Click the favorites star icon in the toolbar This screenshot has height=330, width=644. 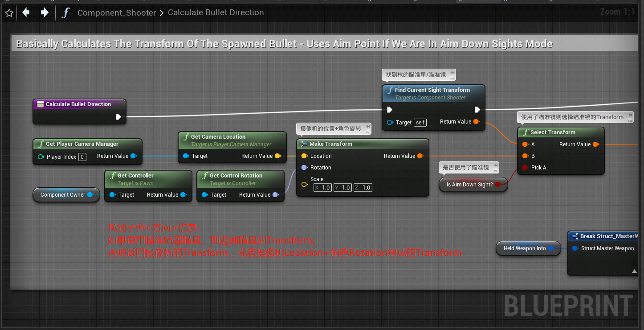(9, 12)
